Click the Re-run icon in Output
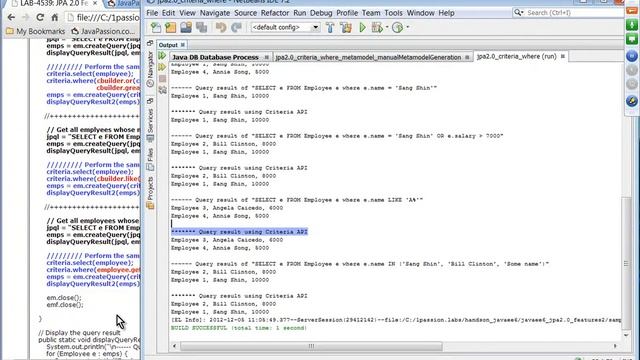 point(162,55)
